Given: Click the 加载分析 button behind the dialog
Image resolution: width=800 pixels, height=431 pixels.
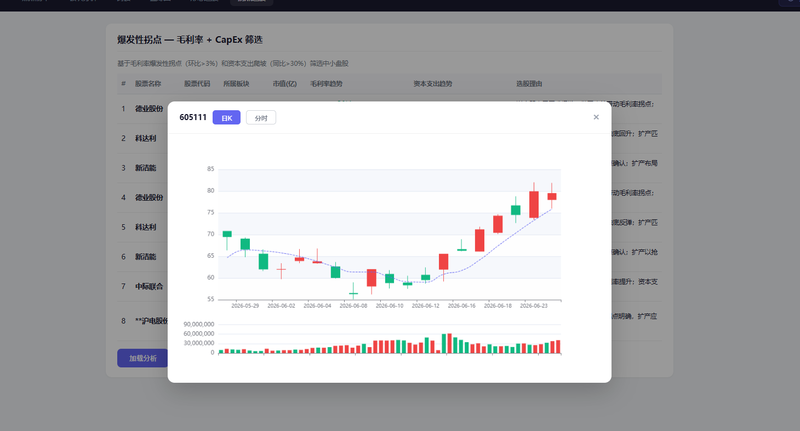Looking at the screenshot, I should 143,358.
